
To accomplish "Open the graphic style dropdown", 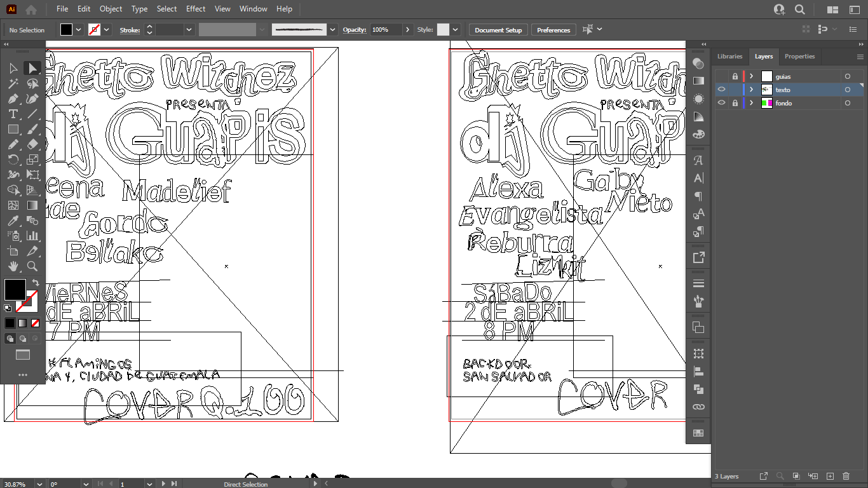I will click(456, 30).
